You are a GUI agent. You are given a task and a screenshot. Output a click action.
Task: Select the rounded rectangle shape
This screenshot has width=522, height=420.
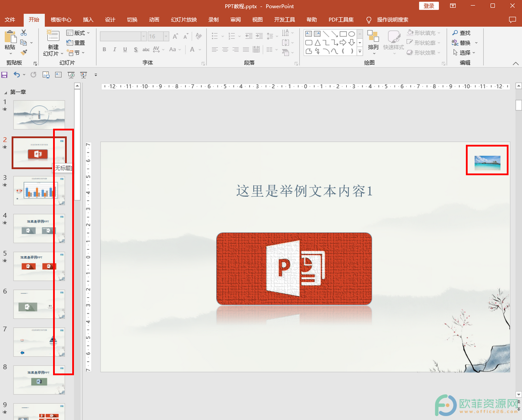(308, 43)
